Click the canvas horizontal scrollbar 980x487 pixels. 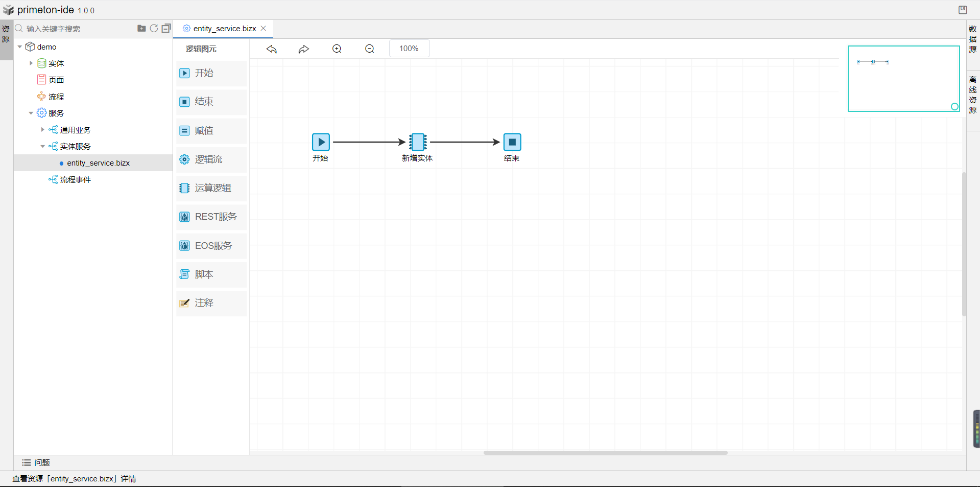pyautogui.click(x=606, y=453)
